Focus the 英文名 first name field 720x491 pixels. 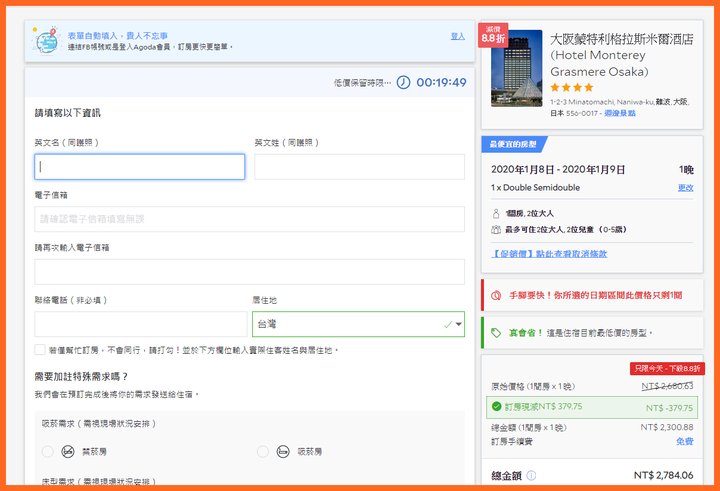[140, 167]
